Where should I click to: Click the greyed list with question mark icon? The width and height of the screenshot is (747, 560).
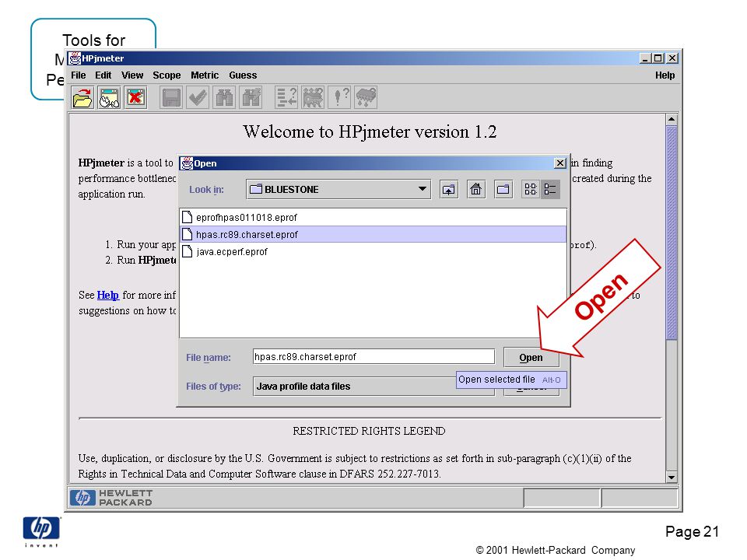pyautogui.click(x=286, y=98)
